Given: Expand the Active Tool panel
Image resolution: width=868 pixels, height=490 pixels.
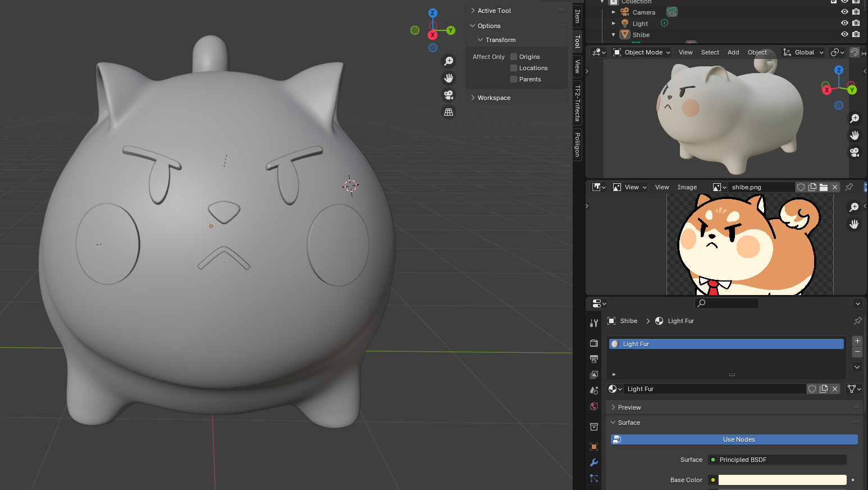Looking at the screenshot, I should click(494, 11).
